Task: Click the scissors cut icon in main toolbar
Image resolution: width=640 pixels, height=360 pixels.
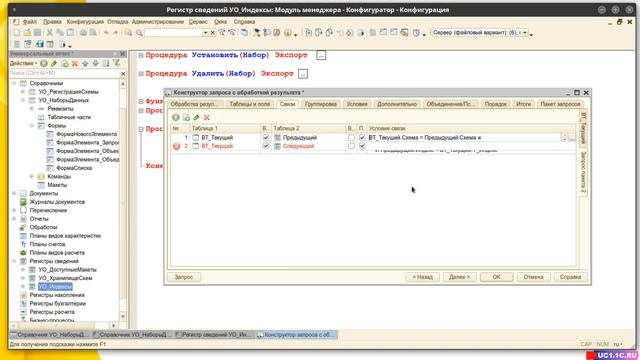Action: click(49, 33)
